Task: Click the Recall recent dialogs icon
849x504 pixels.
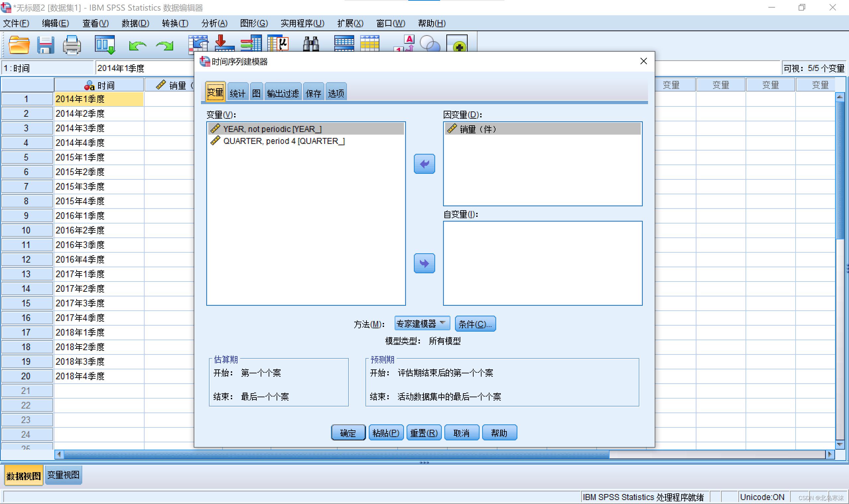Action: (104, 45)
